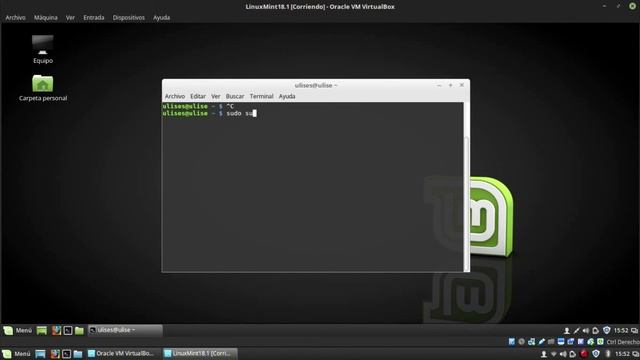The height and width of the screenshot is (360, 640).
Task: Open notifications icon in the VM tray
Action: click(596, 331)
